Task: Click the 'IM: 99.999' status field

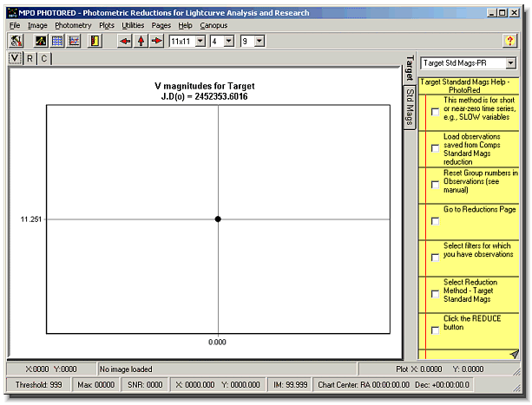Action: (291, 385)
